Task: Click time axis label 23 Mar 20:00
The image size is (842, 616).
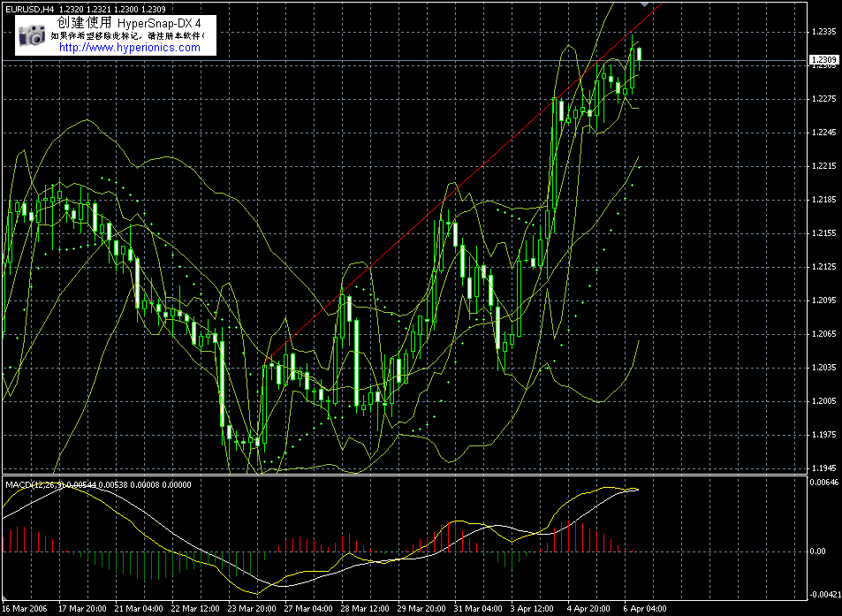Action: [x=252, y=608]
